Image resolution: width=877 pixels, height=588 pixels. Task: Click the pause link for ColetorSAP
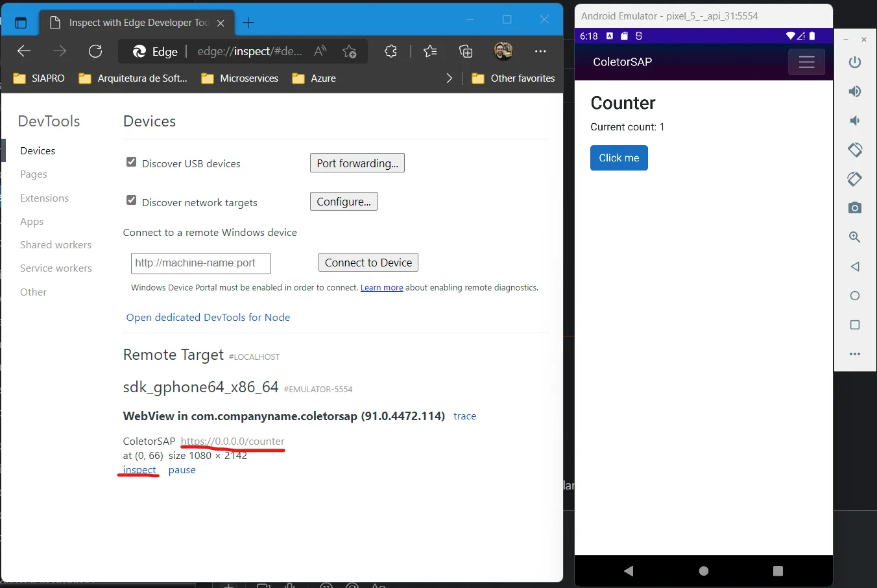182,470
